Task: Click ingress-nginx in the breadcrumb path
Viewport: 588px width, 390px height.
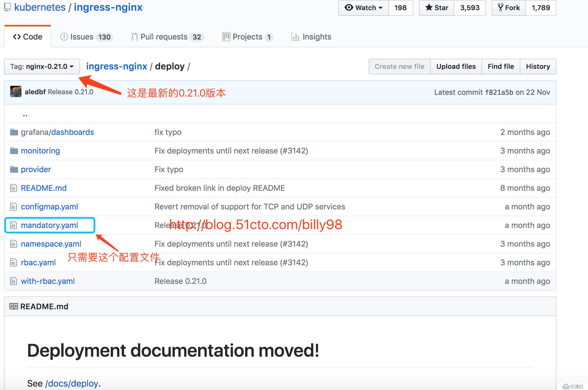Action: [117, 66]
